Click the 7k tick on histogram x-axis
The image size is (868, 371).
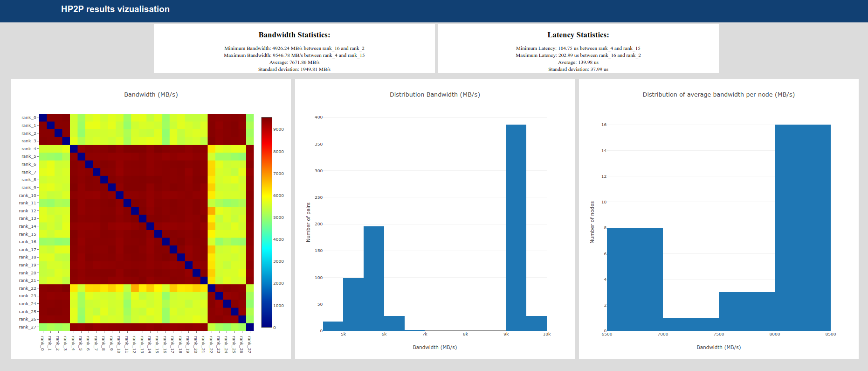(x=425, y=334)
